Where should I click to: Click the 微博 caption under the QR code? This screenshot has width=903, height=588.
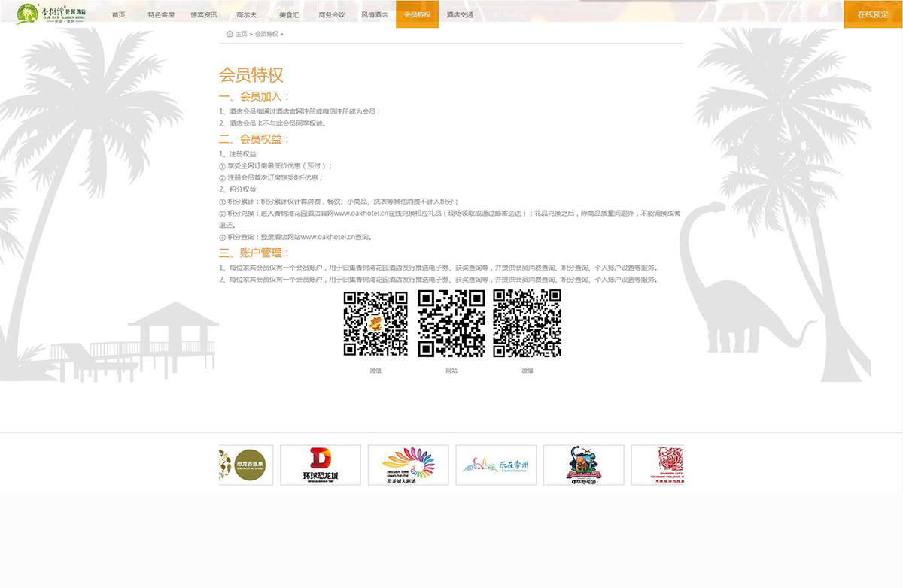(x=527, y=371)
